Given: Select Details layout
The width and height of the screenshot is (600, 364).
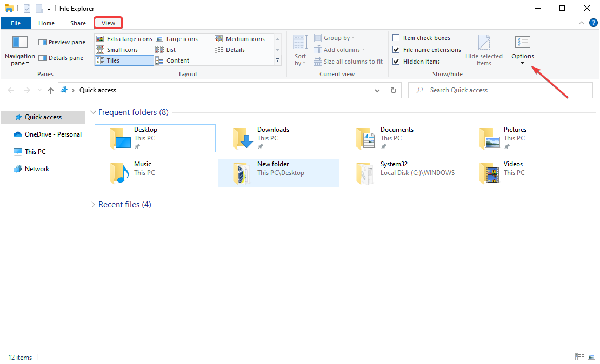Looking at the screenshot, I should click(230, 50).
